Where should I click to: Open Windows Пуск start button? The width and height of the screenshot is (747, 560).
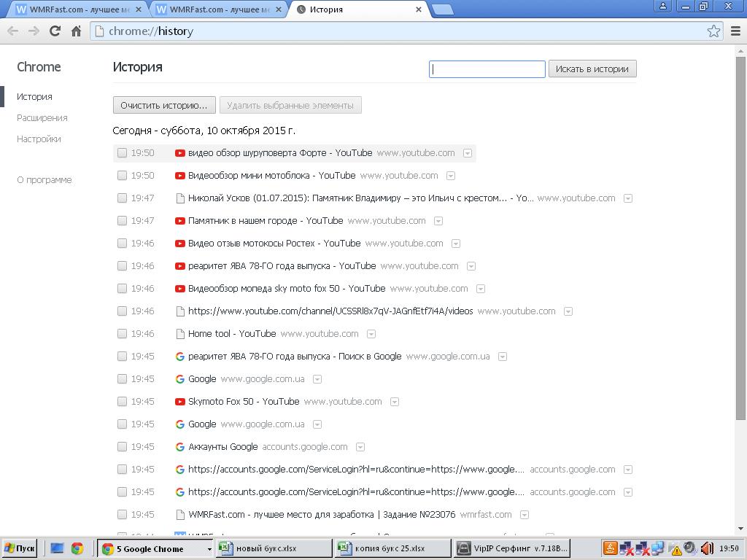point(19,548)
